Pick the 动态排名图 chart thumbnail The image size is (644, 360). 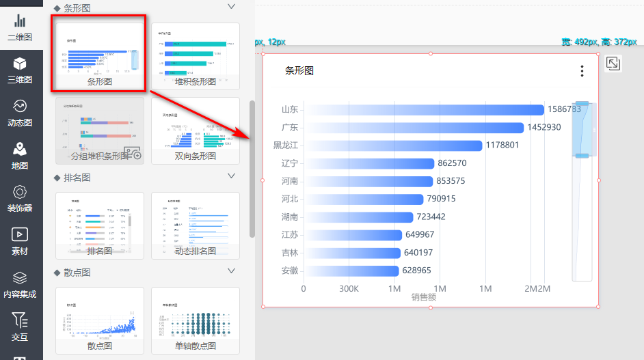pos(195,225)
